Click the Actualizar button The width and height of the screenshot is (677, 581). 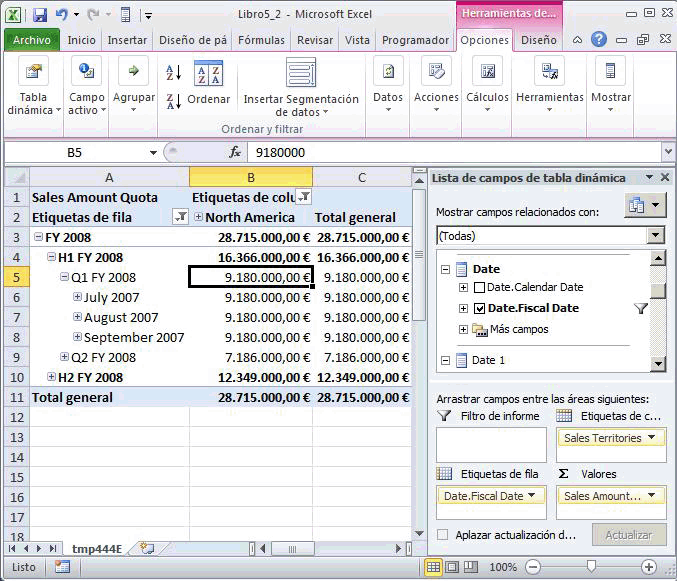point(628,535)
